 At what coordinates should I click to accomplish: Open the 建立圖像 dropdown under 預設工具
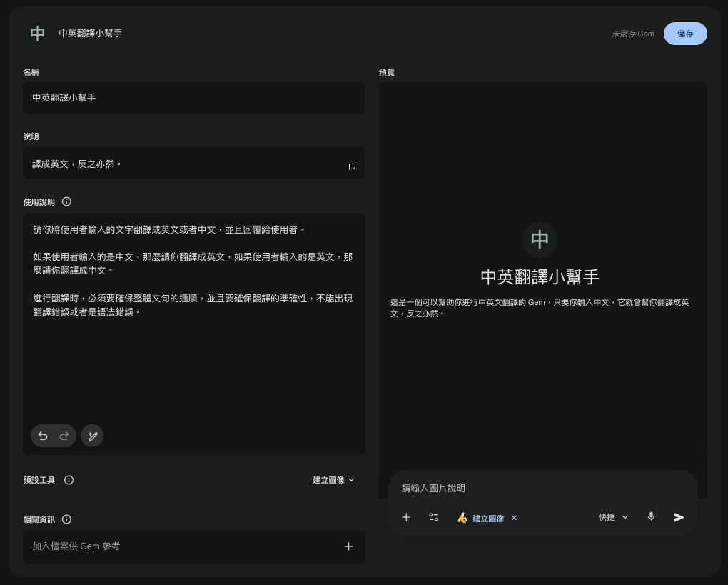pos(333,480)
